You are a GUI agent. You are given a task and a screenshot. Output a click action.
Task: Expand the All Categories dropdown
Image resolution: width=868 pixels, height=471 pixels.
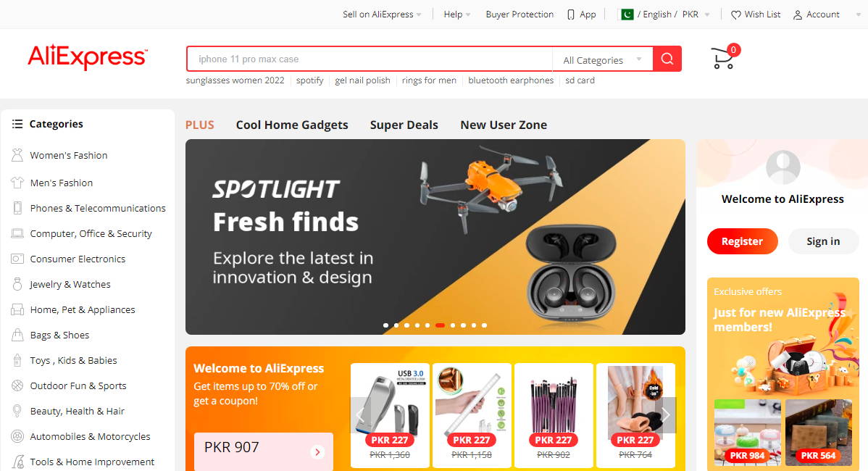(602, 59)
